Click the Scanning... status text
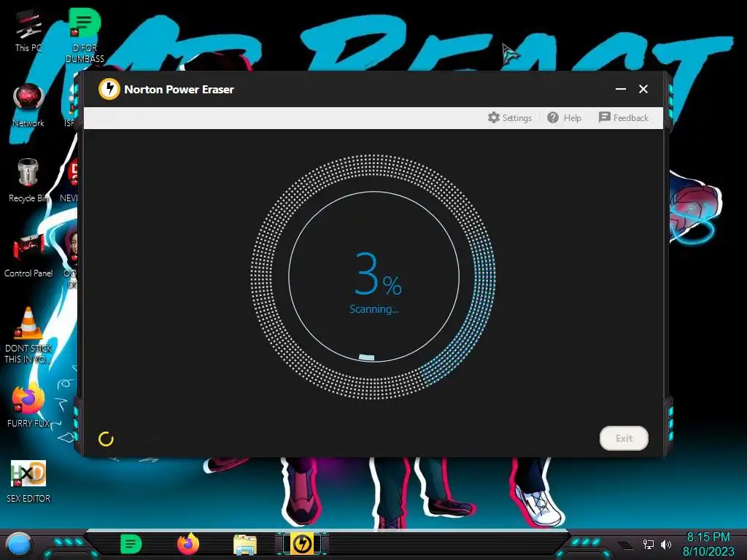The height and width of the screenshot is (560, 747). (374, 309)
